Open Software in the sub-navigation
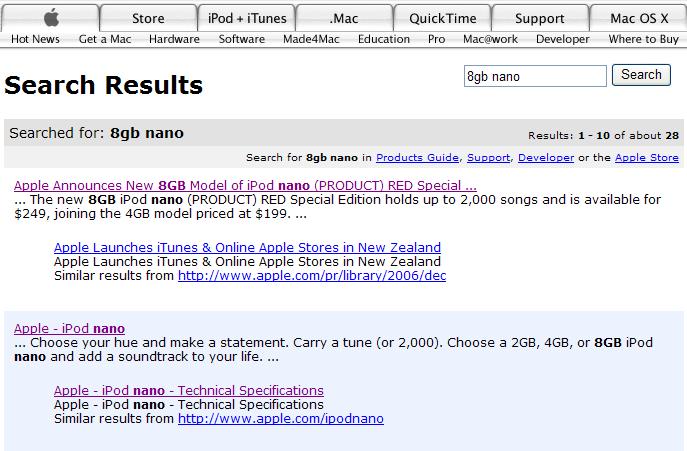Screen dimensions: 687x451 (241, 39)
